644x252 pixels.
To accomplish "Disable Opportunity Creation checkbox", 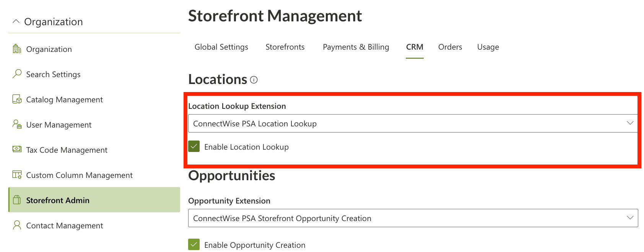I will click(194, 244).
